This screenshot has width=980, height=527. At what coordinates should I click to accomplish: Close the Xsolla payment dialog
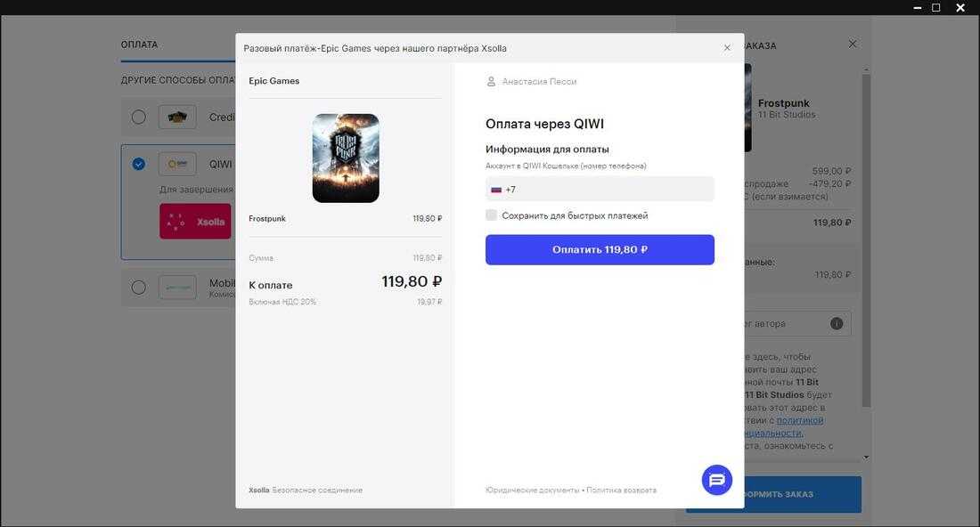[727, 48]
